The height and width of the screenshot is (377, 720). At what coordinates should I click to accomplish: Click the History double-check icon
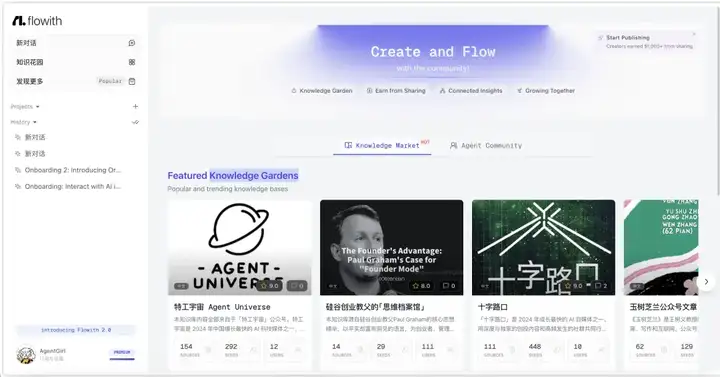click(x=135, y=122)
